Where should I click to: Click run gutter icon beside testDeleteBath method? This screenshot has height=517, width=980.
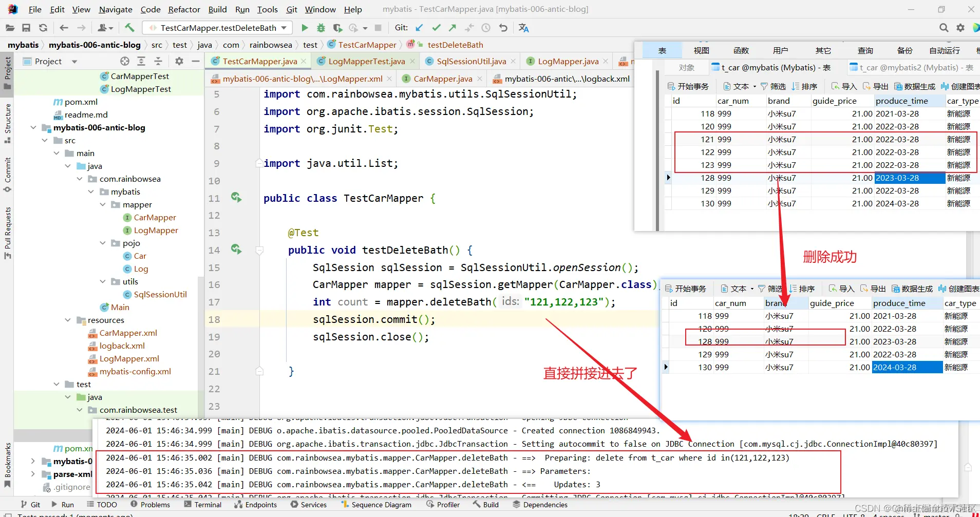click(x=236, y=250)
